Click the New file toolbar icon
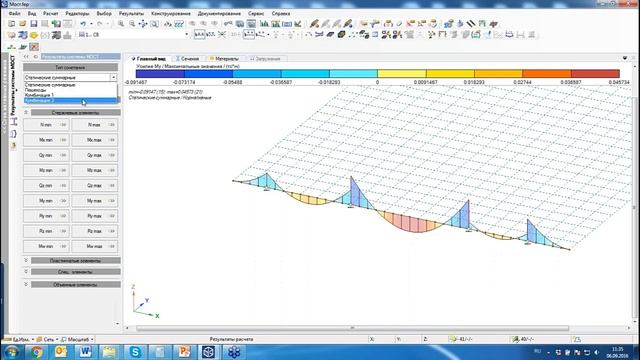Viewport: 640px width, 360px height. click(11, 24)
